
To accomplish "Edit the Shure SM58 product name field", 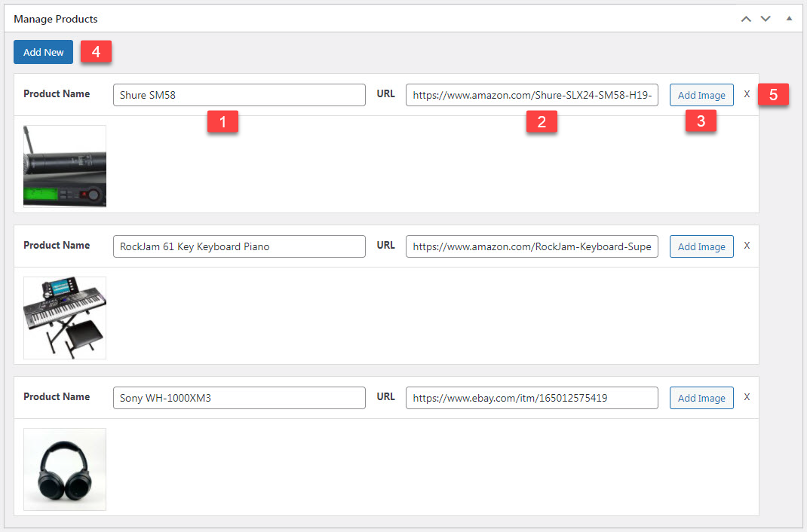I will tap(239, 95).
